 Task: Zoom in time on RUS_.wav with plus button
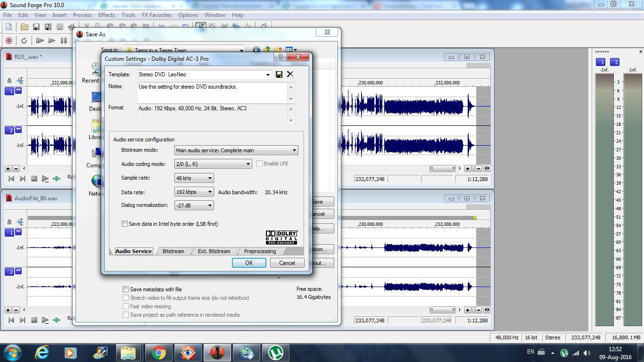pos(468,168)
